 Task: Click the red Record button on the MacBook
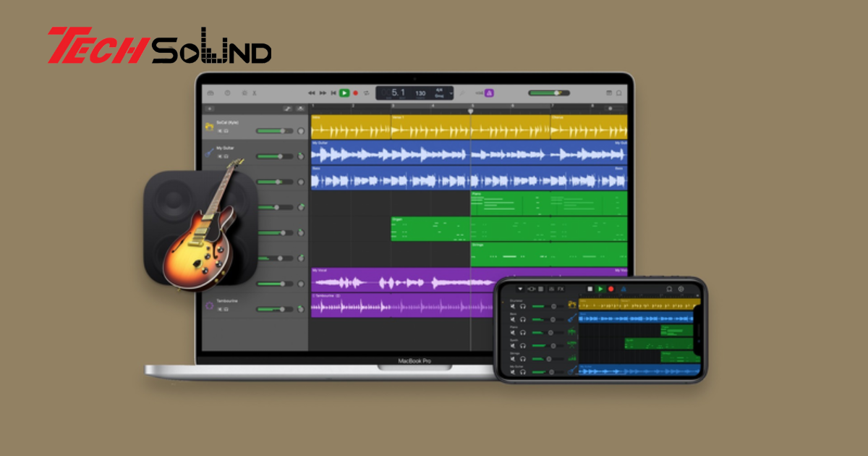pos(356,93)
